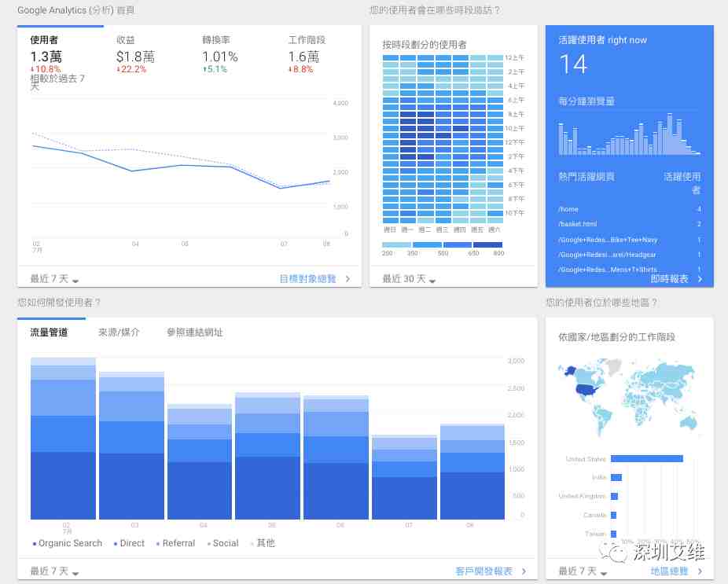
Task: Show the 工作階段 1.6萬 metric tab
Action: 307,54
